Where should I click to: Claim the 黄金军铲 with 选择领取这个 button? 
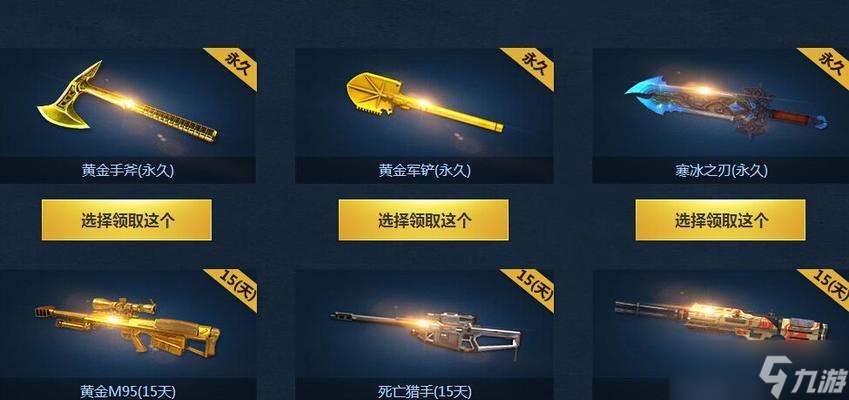(x=423, y=220)
